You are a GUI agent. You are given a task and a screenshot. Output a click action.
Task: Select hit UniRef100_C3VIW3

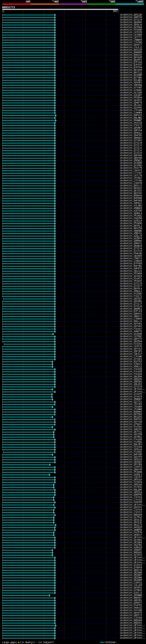click(x=131, y=42)
